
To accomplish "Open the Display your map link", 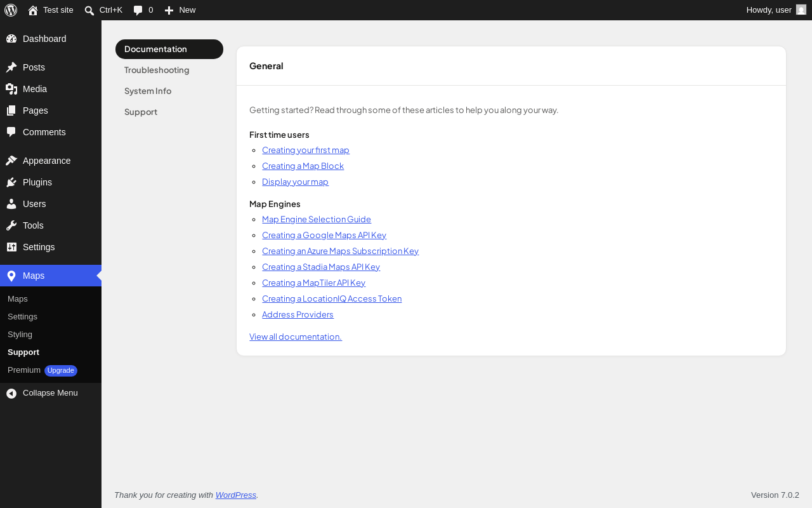I will [x=295, y=182].
